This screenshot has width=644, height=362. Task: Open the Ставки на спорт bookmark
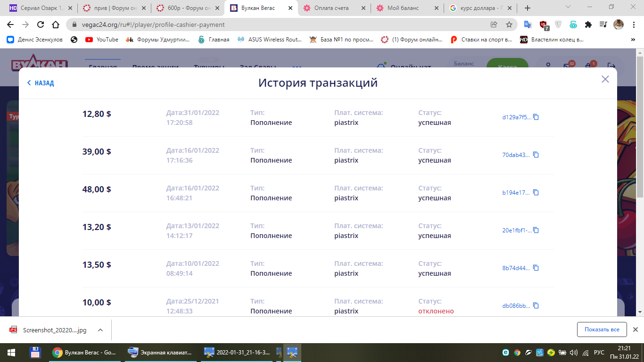tap(481, 40)
